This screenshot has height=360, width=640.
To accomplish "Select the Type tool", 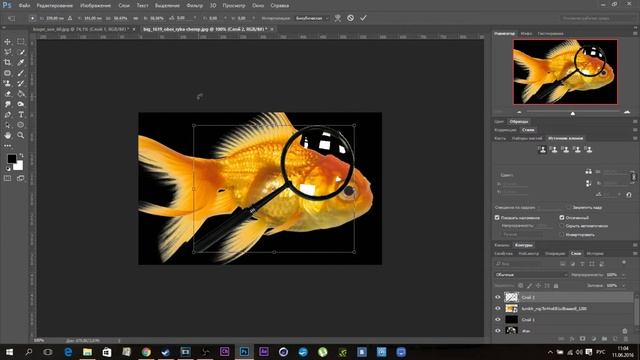I will (20, 115).
